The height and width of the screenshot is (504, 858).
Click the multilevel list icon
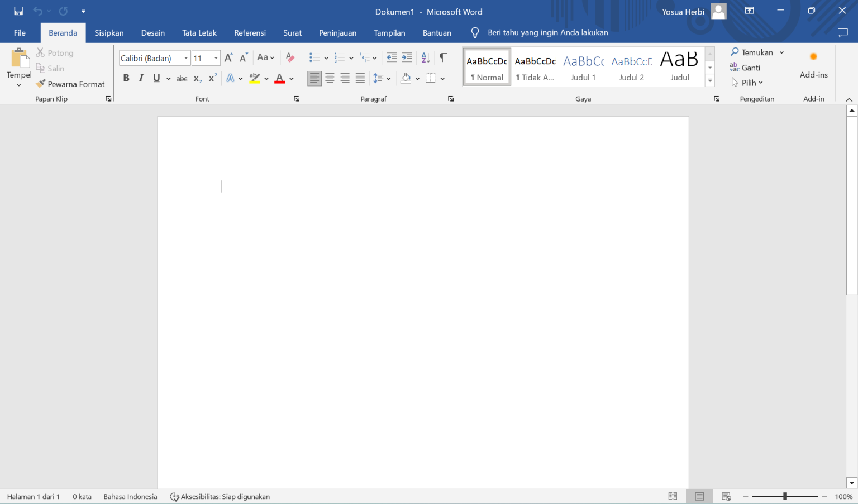click(365, 57)
